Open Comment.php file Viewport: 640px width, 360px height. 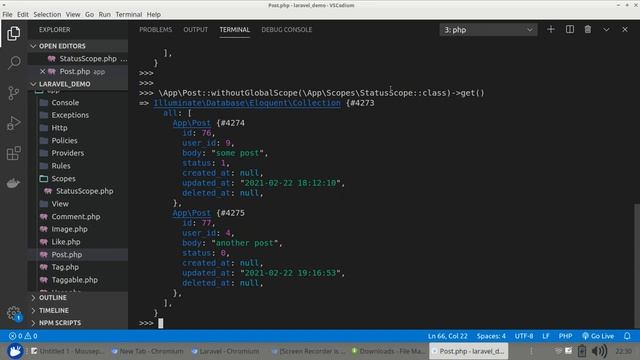(x=76, y=216)
